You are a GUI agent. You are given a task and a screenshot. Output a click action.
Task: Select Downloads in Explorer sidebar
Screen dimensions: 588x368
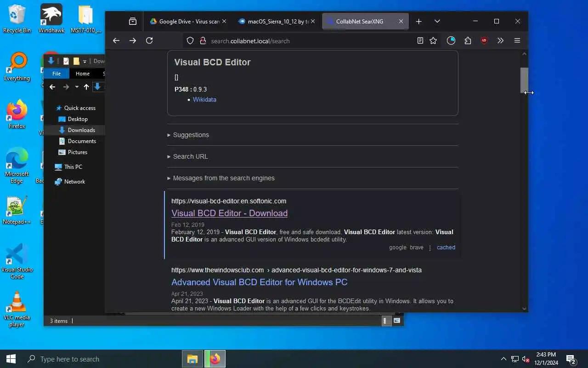point(77,130)
